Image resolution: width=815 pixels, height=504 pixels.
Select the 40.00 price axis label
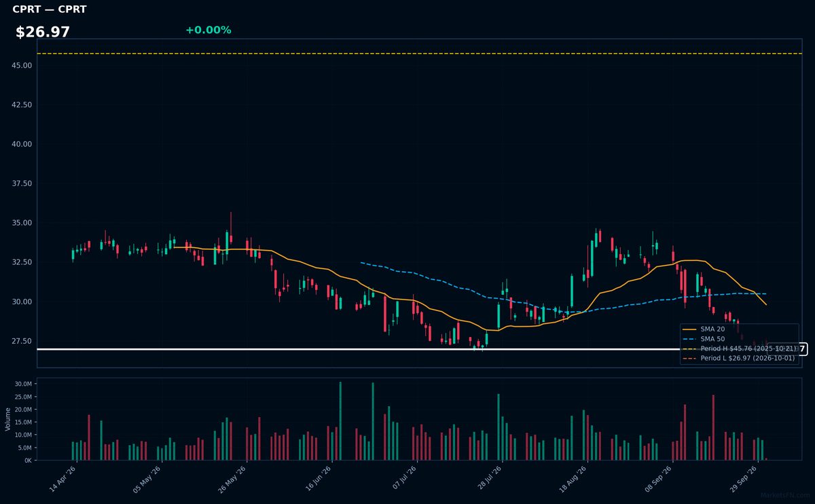click(22, 144)
